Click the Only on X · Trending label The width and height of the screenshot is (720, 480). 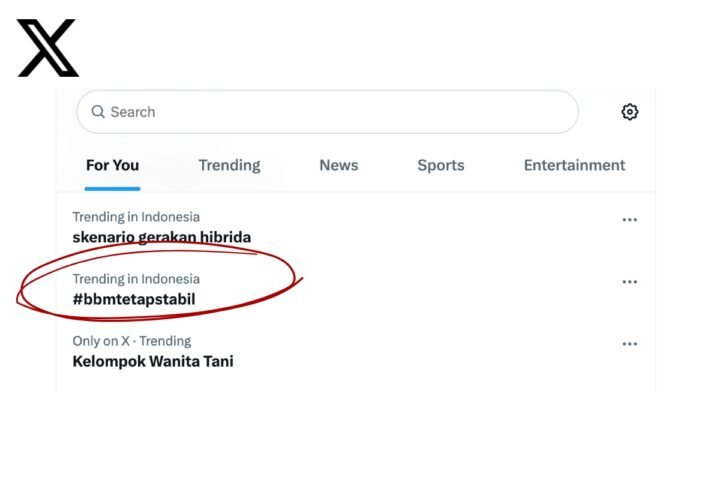click(132, 341)
